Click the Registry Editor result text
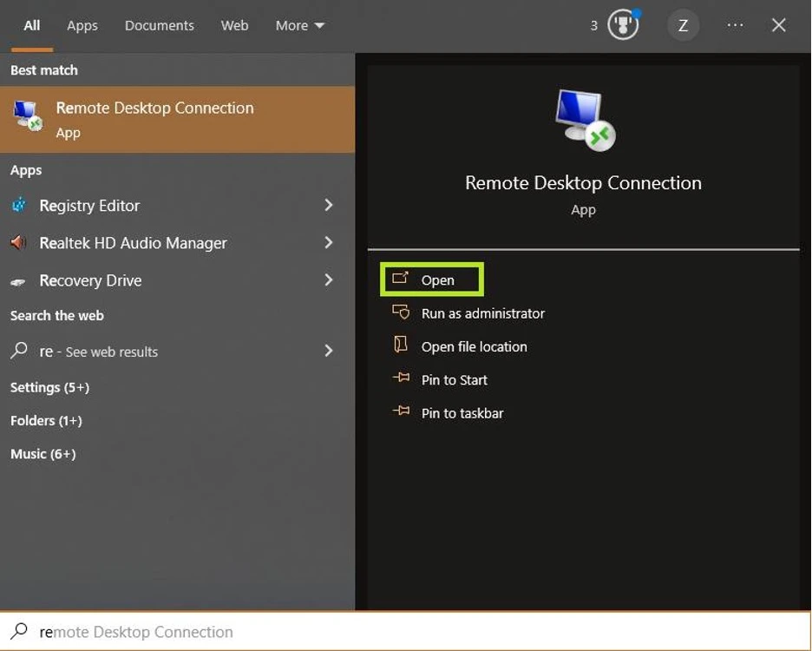812x651 pixels. click(x=89, y=206)
